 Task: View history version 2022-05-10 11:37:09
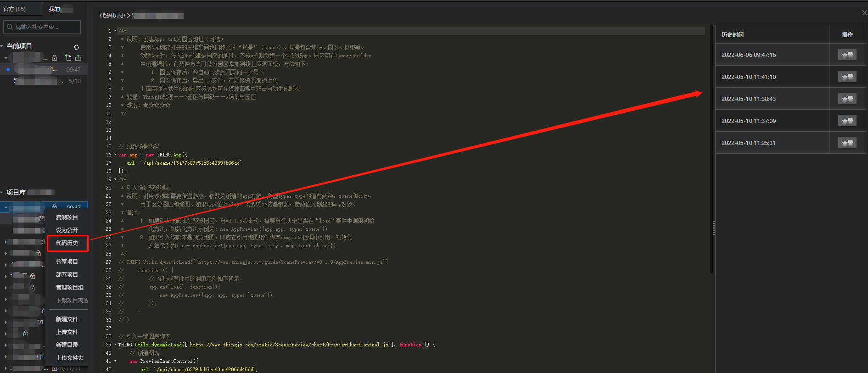(847, 121)
